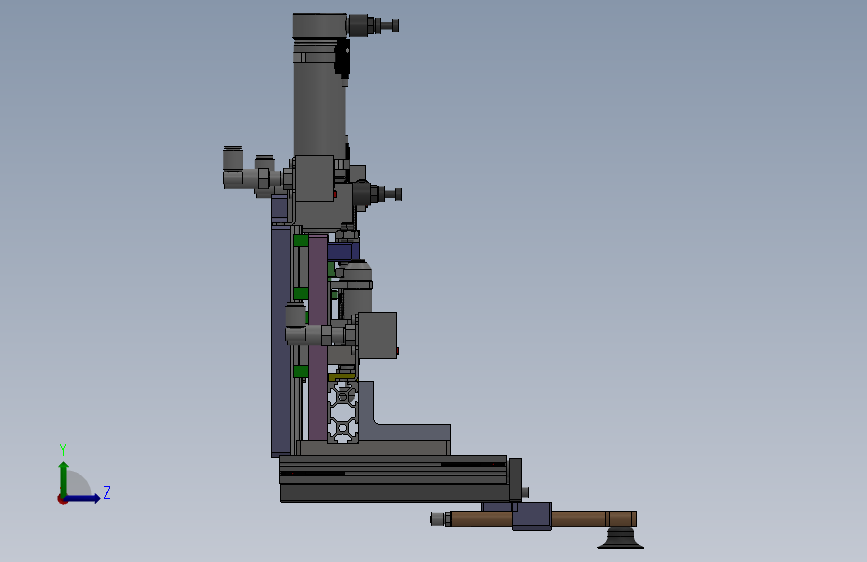Click the green Y axis of the triad
This screenshot has height=562, width=867.
(x=64, y=479)
